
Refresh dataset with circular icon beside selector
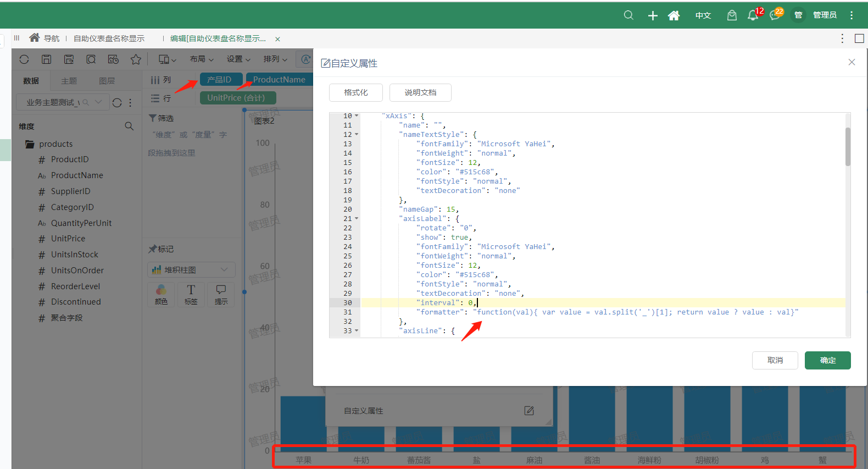(117, 103)
